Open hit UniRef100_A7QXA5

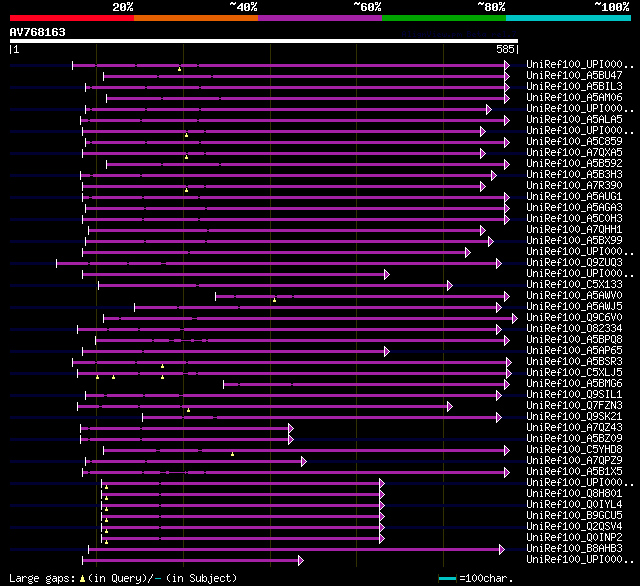[574, 153]
